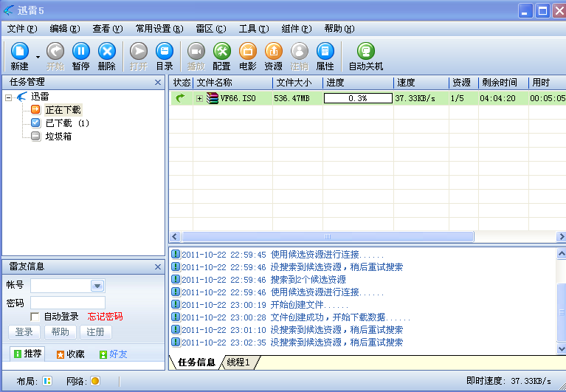Click the task list horizontal scrollbar thumb

[x=328, y=237]
